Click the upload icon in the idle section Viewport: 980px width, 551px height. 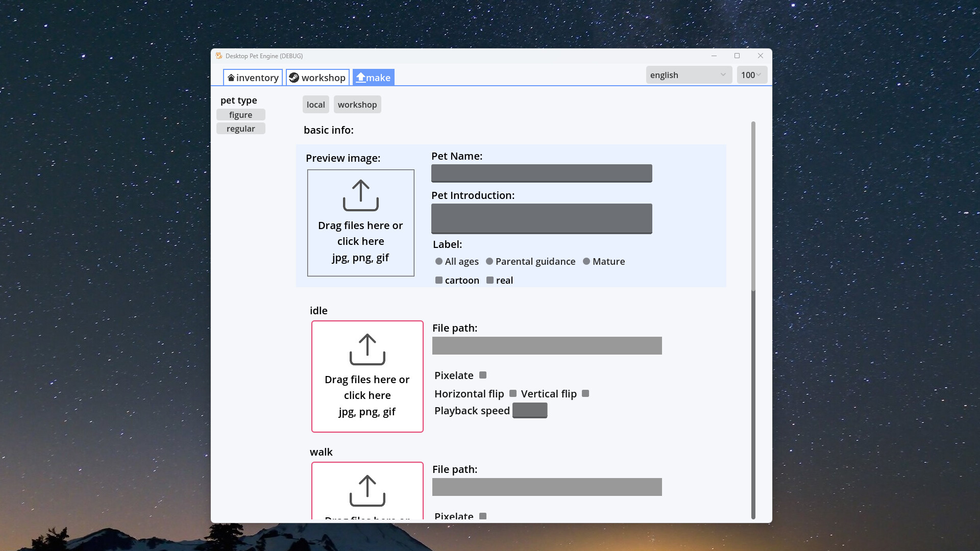click(x=367, y=349)
